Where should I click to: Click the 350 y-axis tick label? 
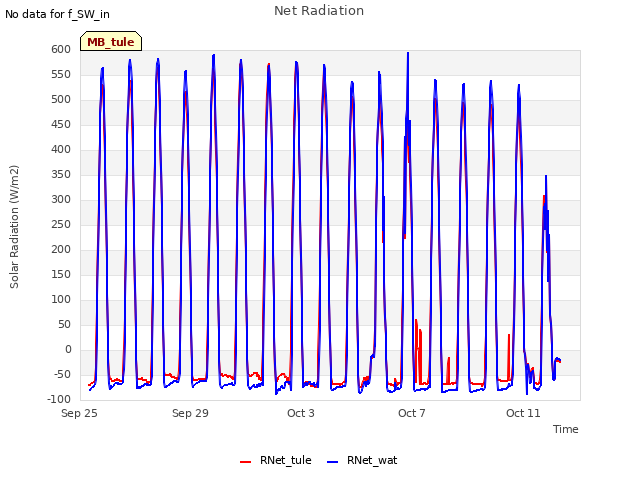pyautogui.click(x=61, y=174)
